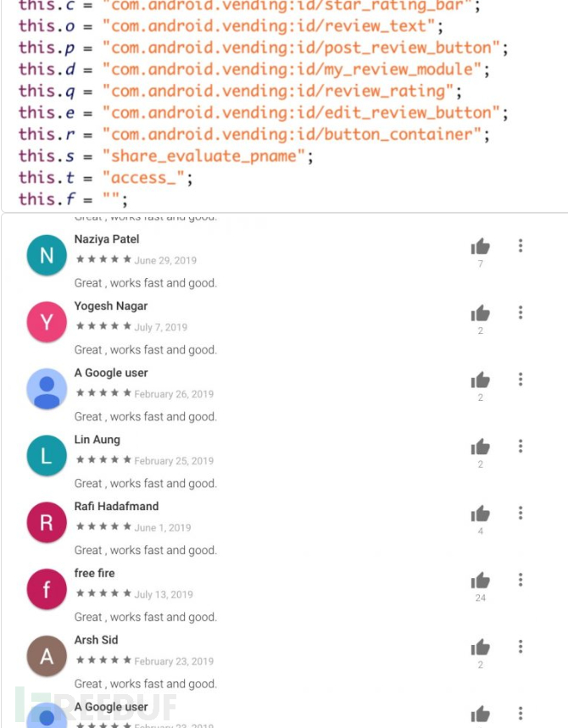Open more options for Naziya Patel's review
Viewport: 568px width, 728px height.
point(521,246)
